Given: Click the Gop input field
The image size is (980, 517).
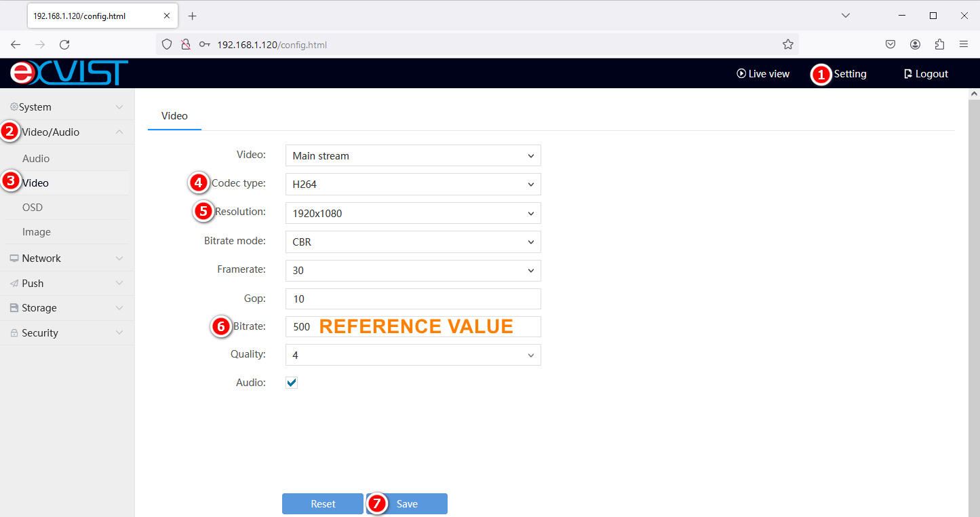Looking at the screenshot, I should 413,299.
